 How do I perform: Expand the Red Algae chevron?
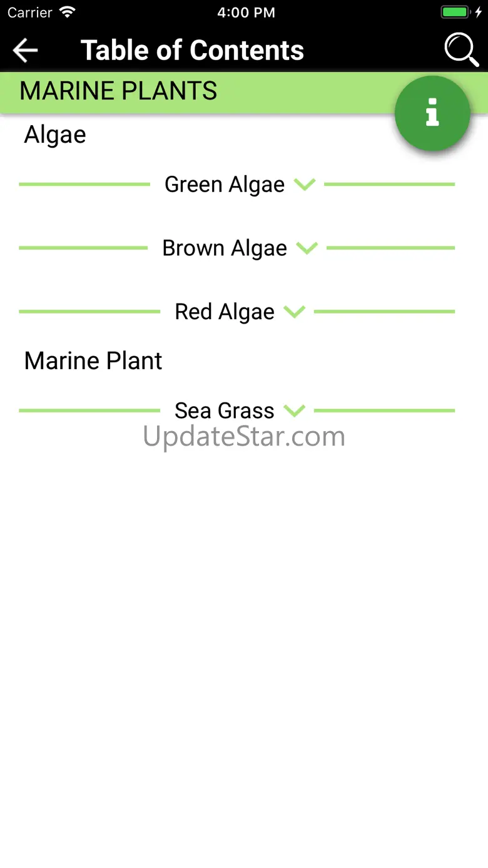coord(294,312)
